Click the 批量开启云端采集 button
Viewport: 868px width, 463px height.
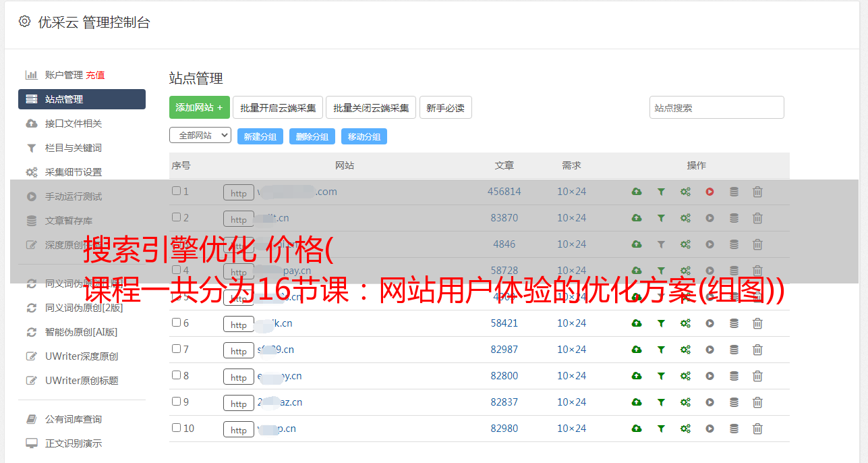278,108
